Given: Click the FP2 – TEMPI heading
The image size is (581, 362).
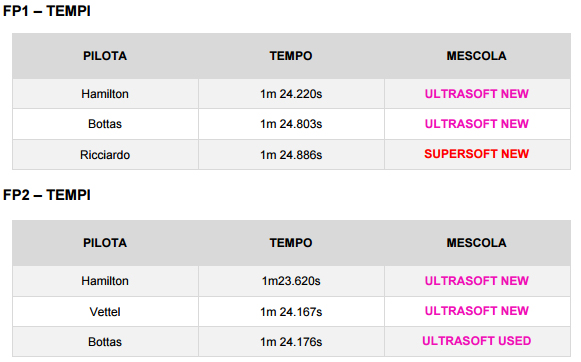Looking at the screenshot, I should (x=47, y=195).
